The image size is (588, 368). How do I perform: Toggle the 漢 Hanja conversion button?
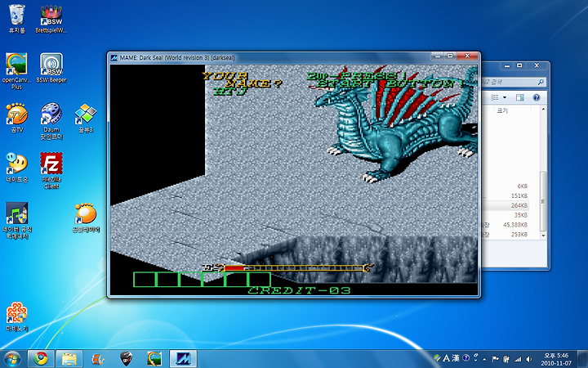coord(456,358)
